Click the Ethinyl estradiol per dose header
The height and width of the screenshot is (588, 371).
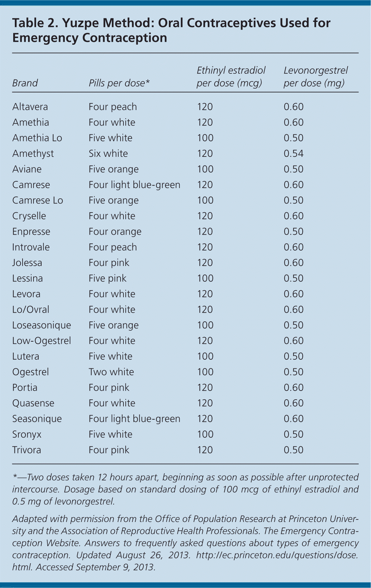(231, 77)
